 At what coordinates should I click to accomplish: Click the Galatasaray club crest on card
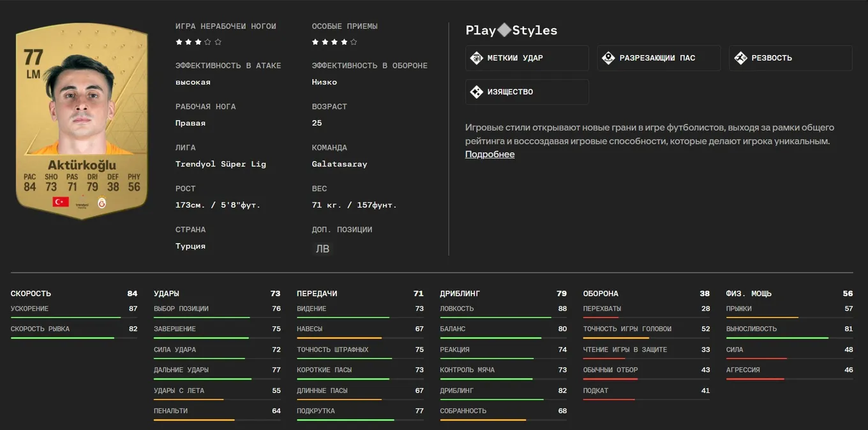coord(102,202)
